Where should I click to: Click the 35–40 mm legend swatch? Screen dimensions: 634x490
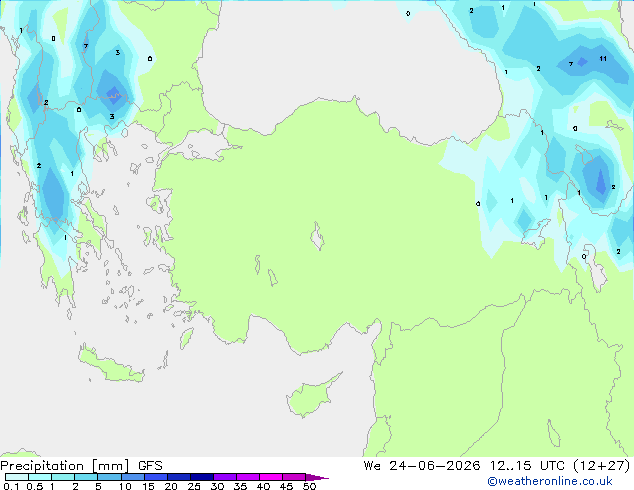248,477
